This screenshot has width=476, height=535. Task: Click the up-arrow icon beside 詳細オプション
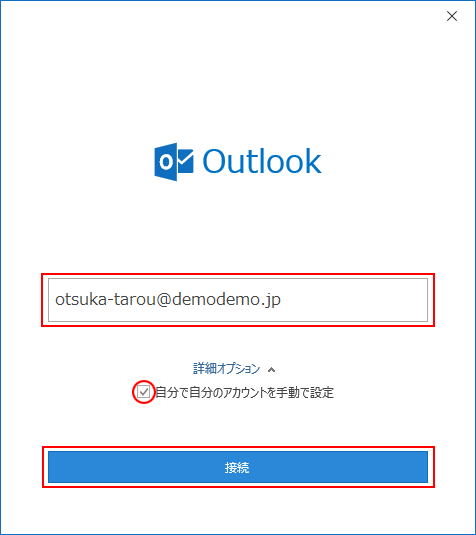tap(272, 370)
